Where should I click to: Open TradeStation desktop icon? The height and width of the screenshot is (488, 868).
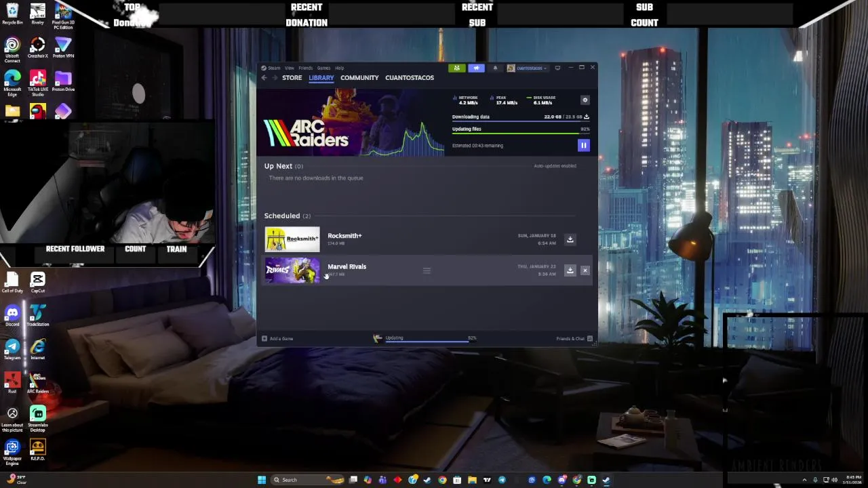[37, 316]
